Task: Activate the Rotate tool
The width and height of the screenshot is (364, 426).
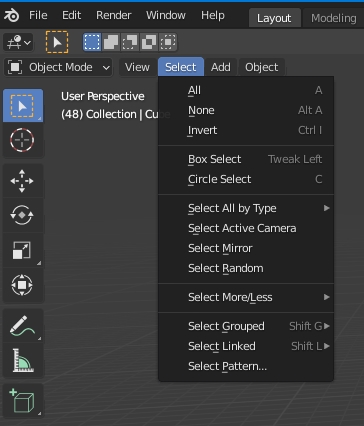Action: pos(22,215)
